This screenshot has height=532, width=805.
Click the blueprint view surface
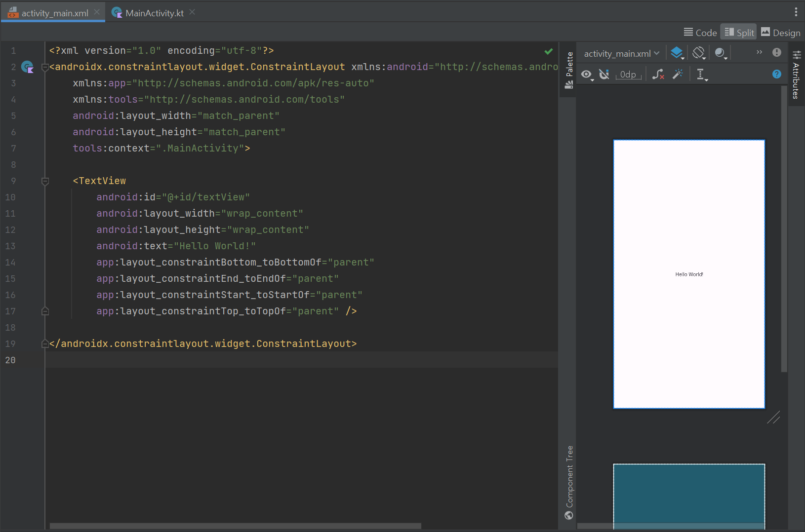click(689, 496)
